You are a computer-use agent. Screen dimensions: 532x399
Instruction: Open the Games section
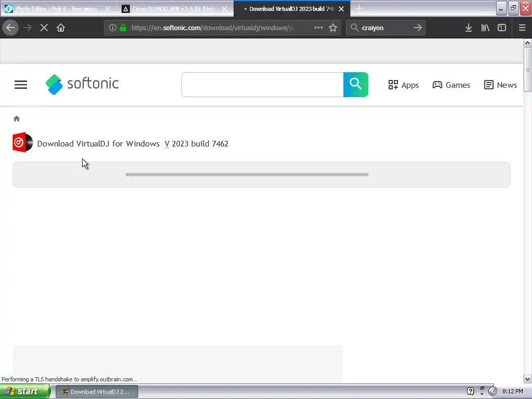451,85
